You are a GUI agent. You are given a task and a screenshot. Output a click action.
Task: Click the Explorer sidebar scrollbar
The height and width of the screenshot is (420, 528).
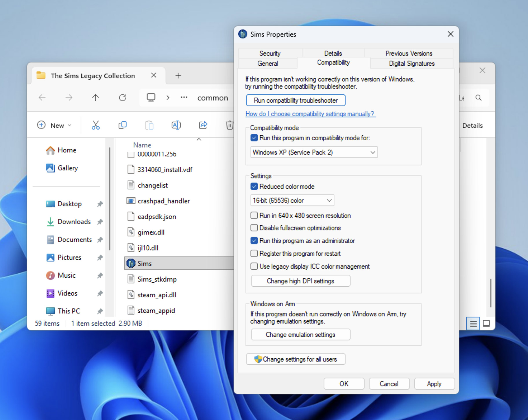[110, 199]
